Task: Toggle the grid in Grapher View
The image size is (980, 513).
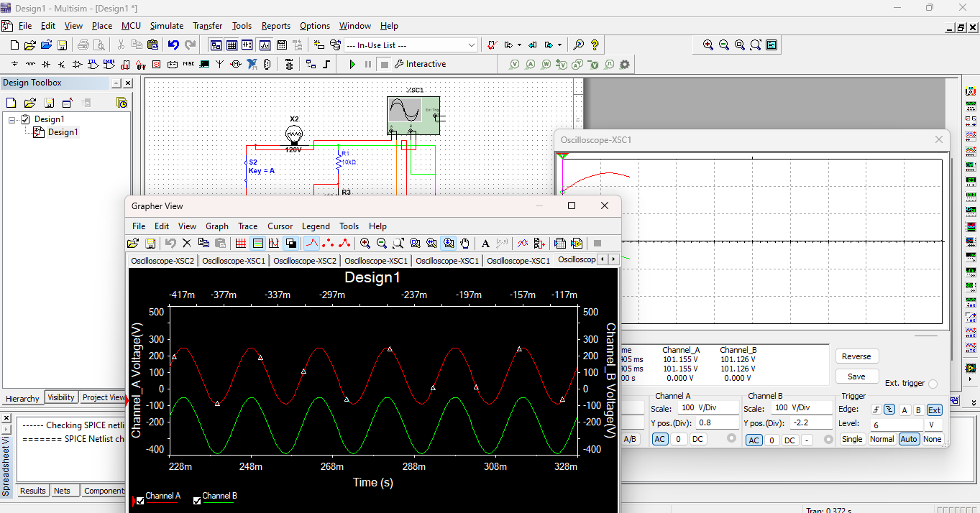Action: (241, 243)
